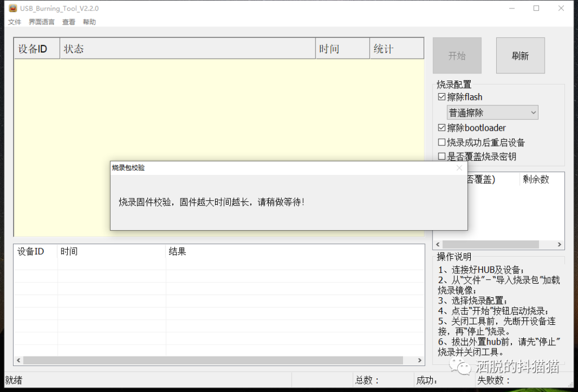Viewport: 578px width, 392px height.
Task: Open the 文件 menu
Action: click(x=15, y=22)
